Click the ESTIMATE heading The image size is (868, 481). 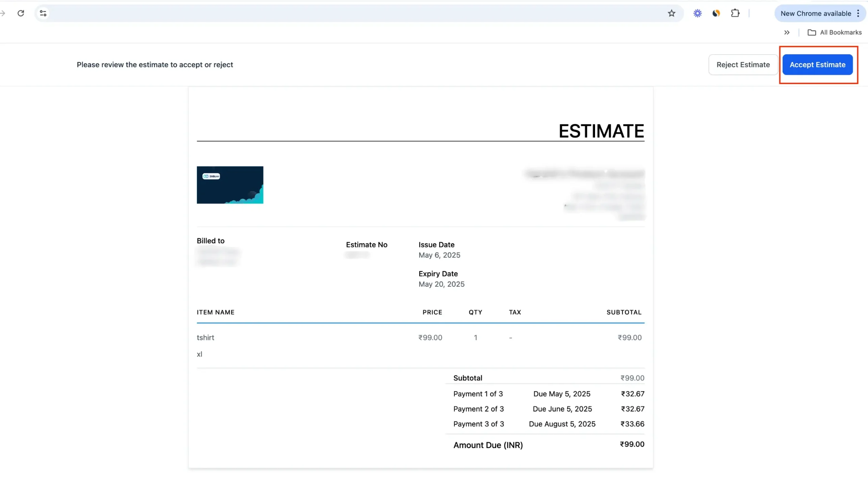tap(601, 131)
